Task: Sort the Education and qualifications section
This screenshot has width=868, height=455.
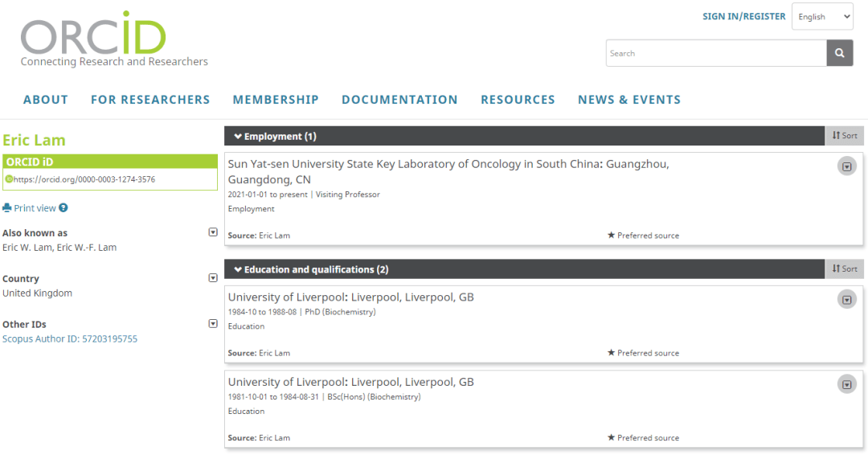Action: click(x=845, y=268)
